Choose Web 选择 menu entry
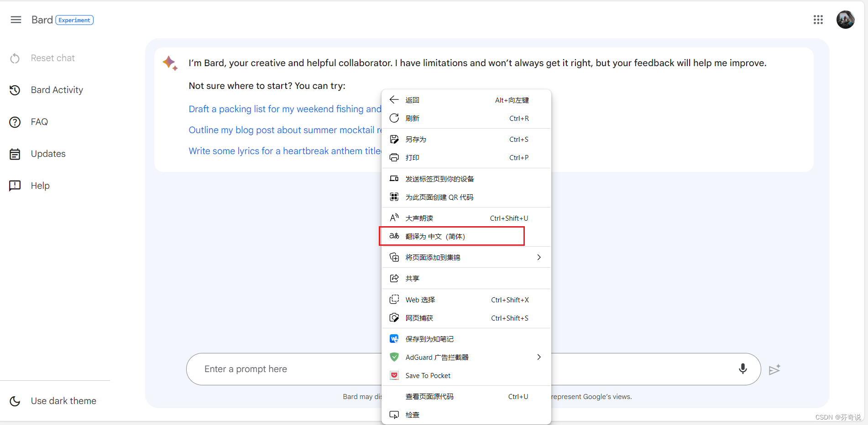868x425 pixels. tap(466, 300)
